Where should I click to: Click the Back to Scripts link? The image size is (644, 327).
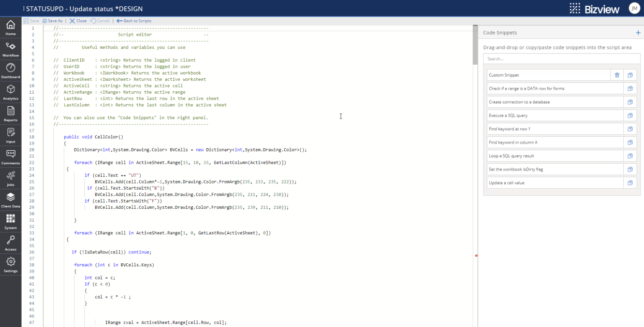[x=135, y=20]
